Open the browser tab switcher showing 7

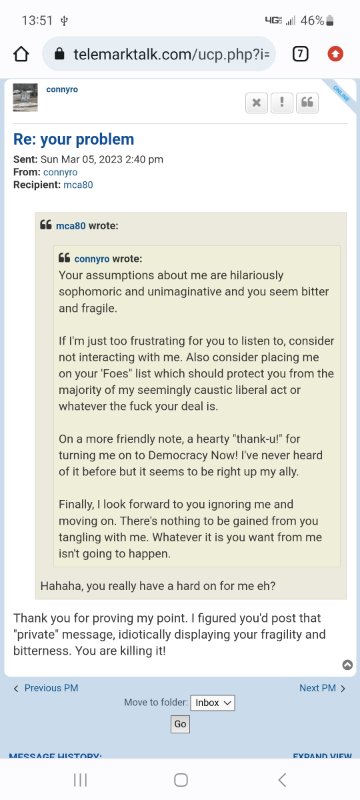[x=300, y=54]
